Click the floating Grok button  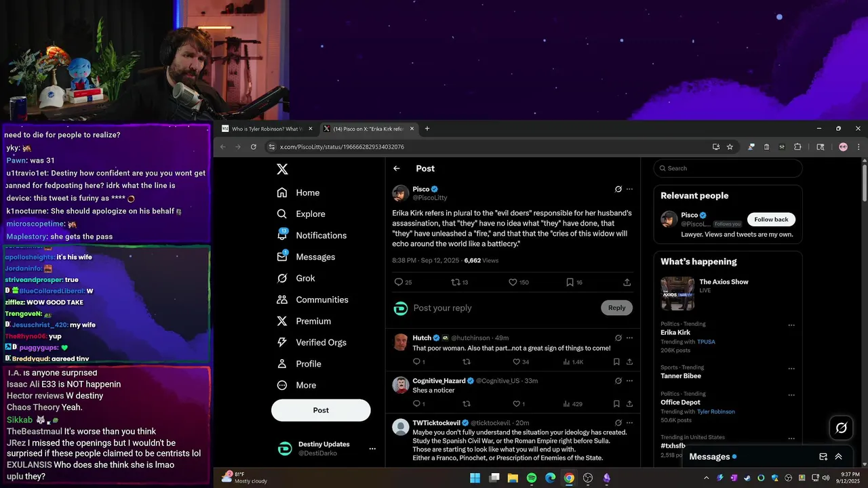(842, 428)
